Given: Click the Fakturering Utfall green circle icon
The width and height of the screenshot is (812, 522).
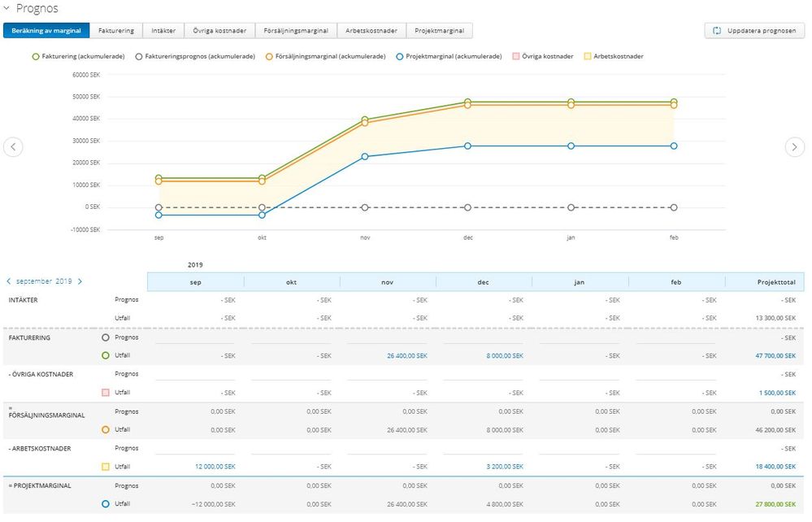Looking at the screenshot, I should [x=106, y=356].
